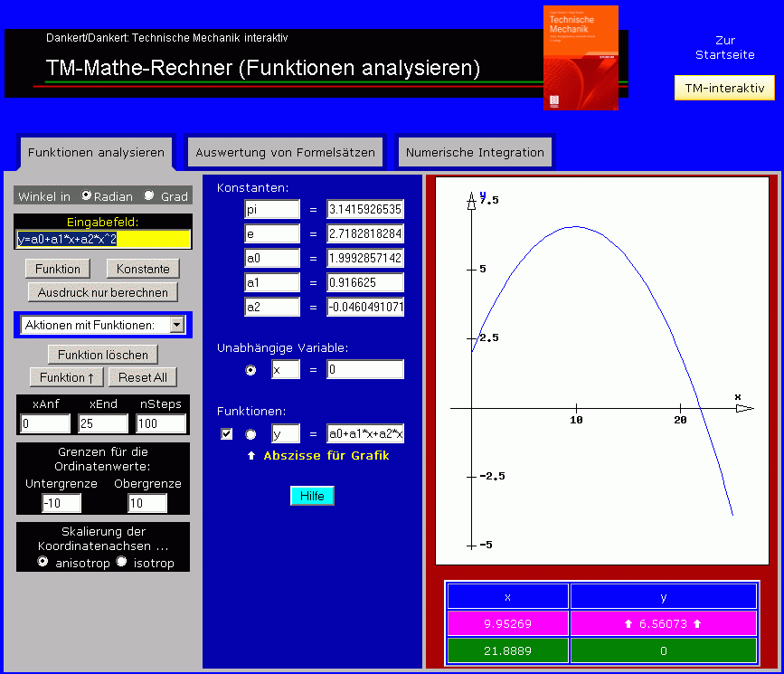The image size is (784, 674).
Task: Select the Radian angle option
Action: pyautogui.click(x=87, y=195)
